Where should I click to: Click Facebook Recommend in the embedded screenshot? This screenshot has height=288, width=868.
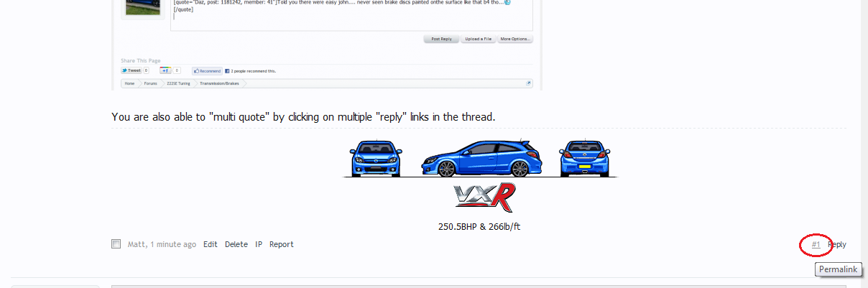pos(207,71)
